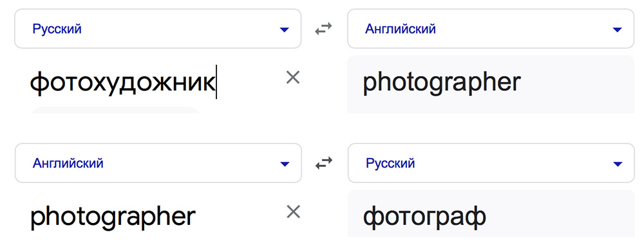
Task: Select the photographer translation result in upper translator
Action: pyautogui.click(x=442, y=83)
